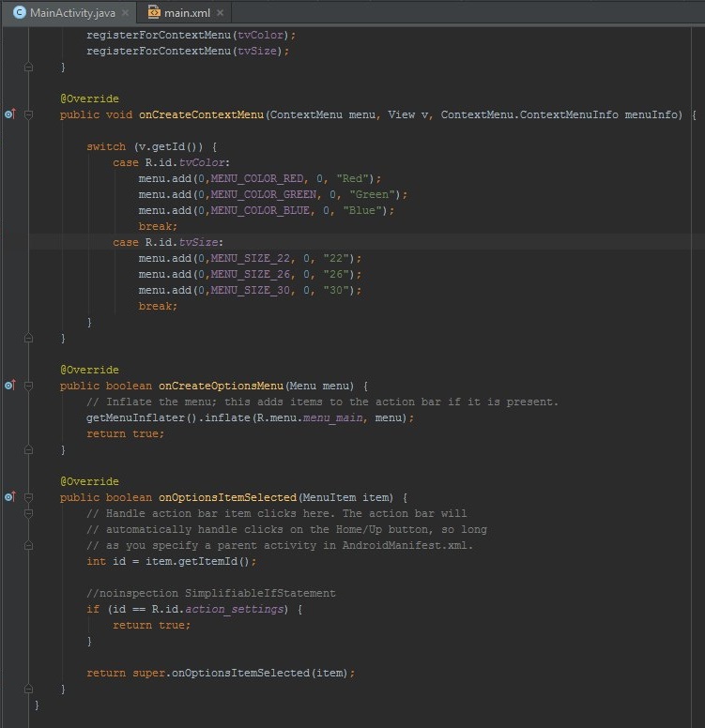Click the XML file icon on main.xml tab
This screenshot has height=728, width=705.
(154, 12)
